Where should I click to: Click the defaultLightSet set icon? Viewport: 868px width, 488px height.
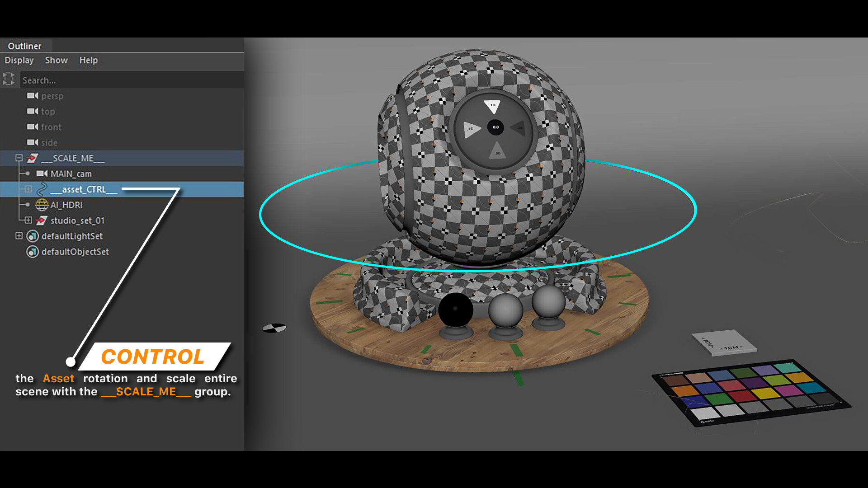point(33,236)
